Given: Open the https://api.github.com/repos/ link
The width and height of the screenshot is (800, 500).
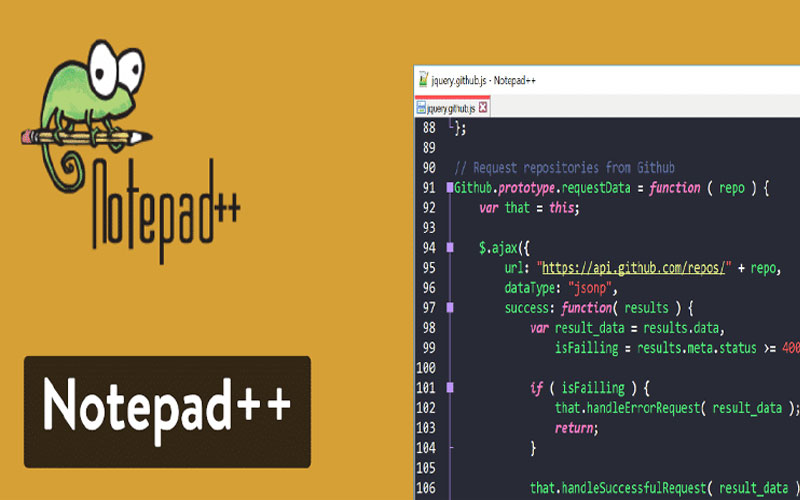Looking at the screenshot, I should point(634,268).
